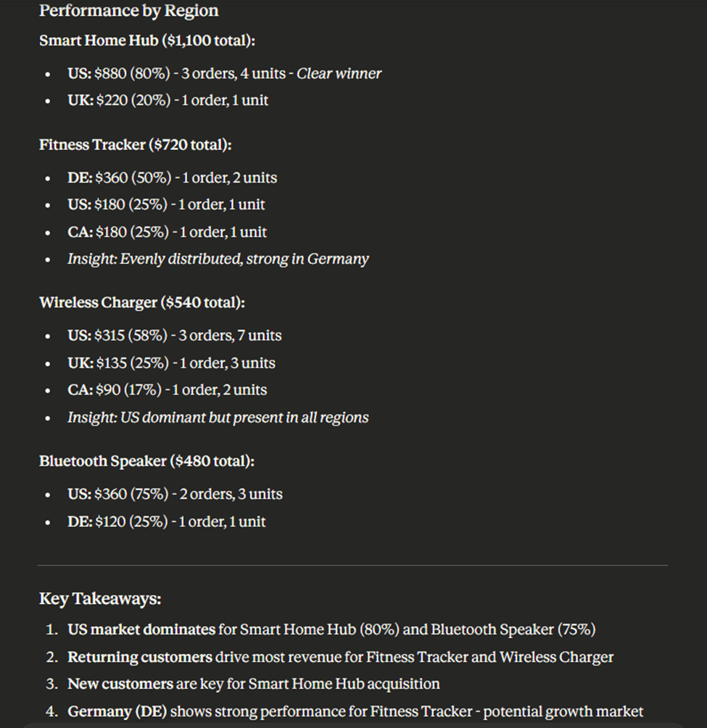Click the Wireless Charger ($540 total) heading
707x728 pixels.
[142, 302]
